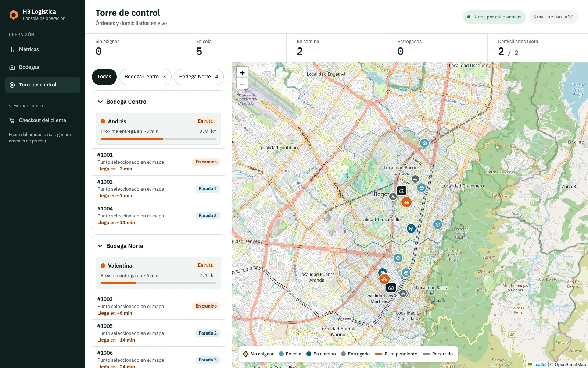Zoom in on the map
The width and height of the screenshot is (588, 368).
coord(242,73)
